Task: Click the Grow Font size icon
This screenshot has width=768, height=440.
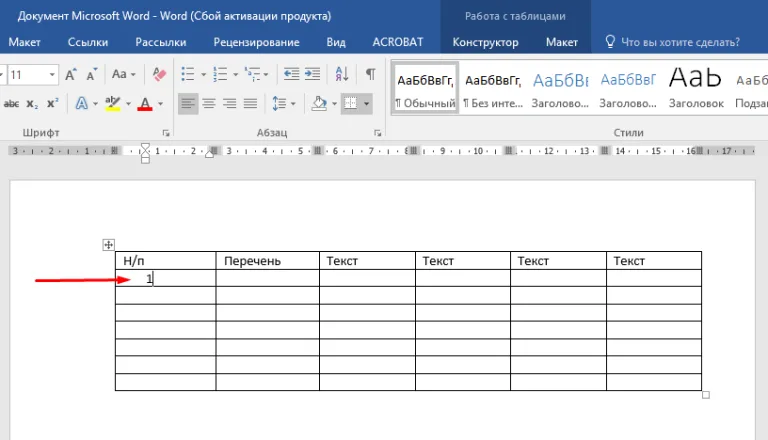Action: click(71, 74)
